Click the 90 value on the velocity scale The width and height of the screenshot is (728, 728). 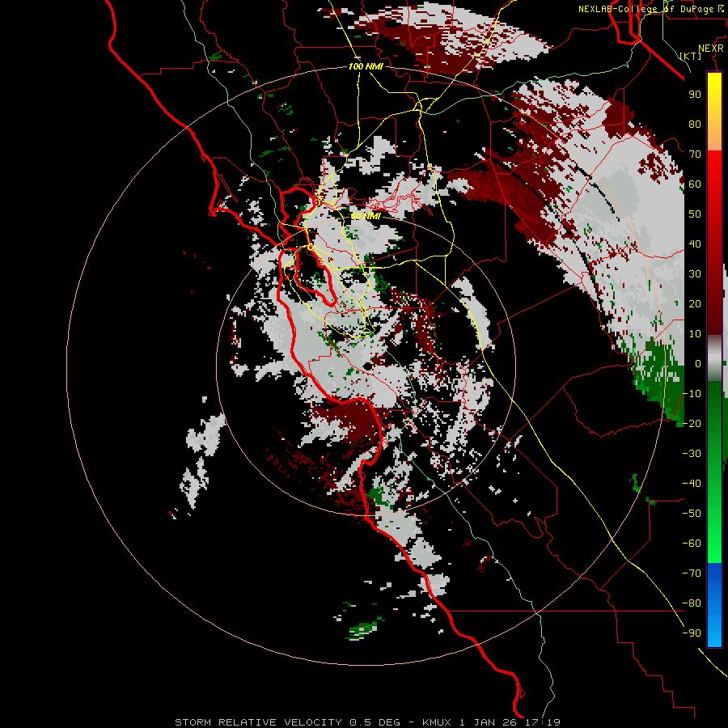(x=695, y=95)
